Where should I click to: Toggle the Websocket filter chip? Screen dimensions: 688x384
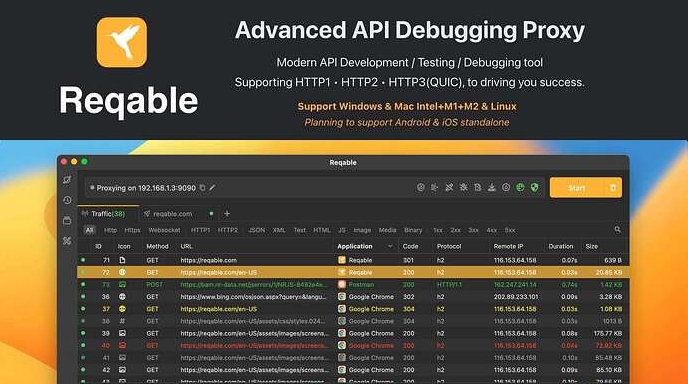[x=165, y=230]
